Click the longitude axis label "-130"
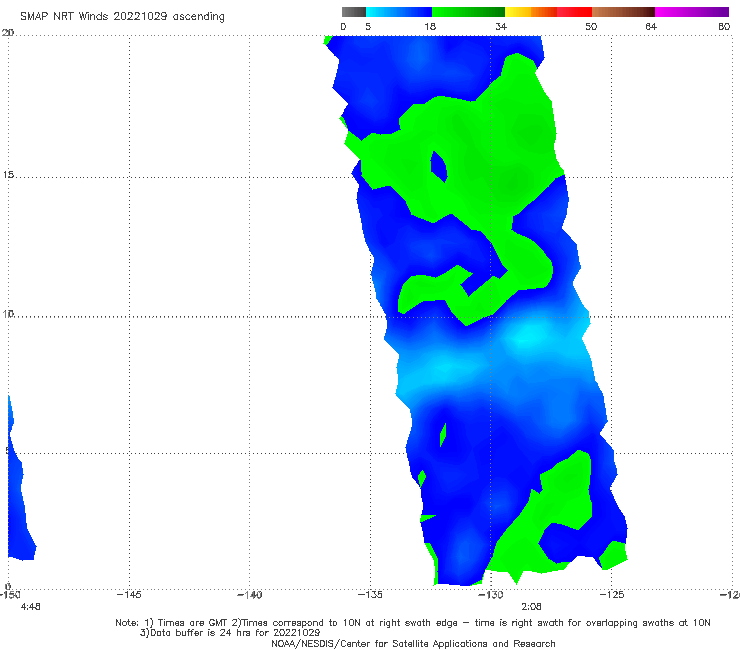Screen dimensions: 740x650 [x=491, y=595]
